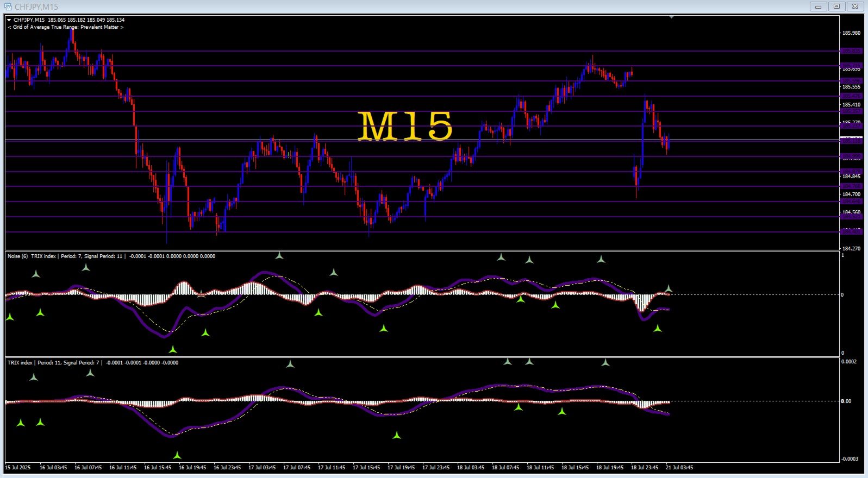The height and width of the screenshot is (478, 868).
Task: Click the lowest green arrow in the bottom TRIX panel
Action: (177, 455)
